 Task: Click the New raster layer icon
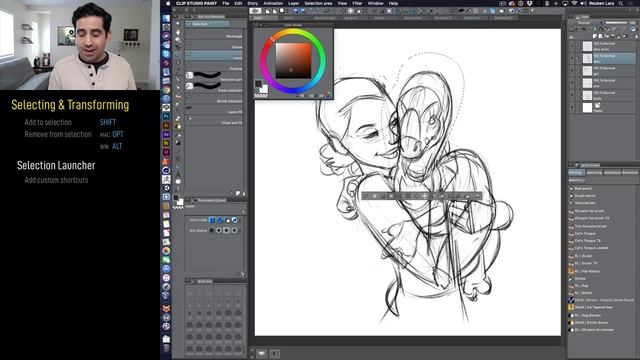[x=595, y=36]
